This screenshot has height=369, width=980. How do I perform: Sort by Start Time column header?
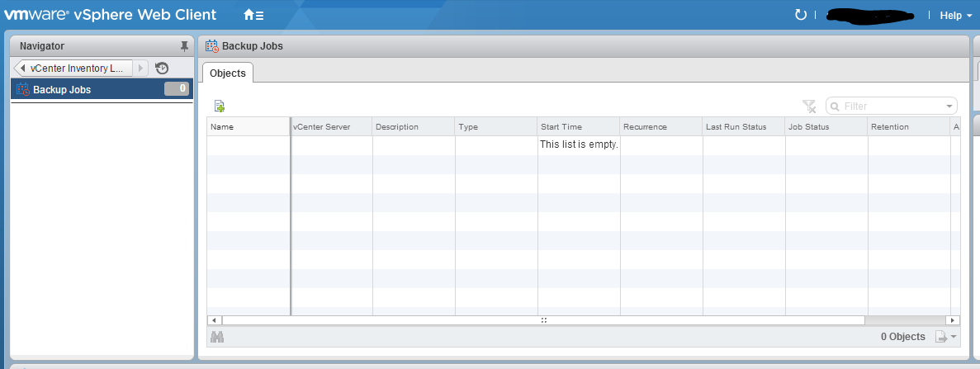click(x=578, y=127)
